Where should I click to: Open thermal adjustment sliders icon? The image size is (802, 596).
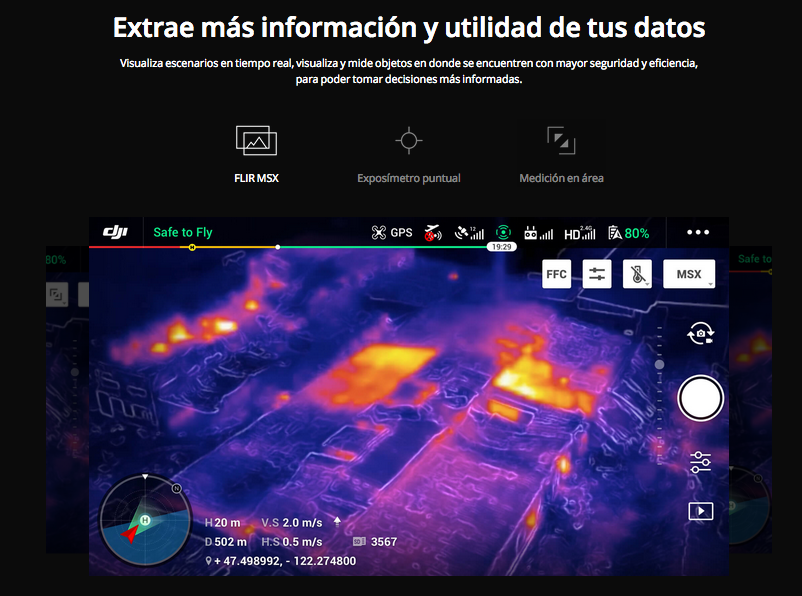click(597, 274)
